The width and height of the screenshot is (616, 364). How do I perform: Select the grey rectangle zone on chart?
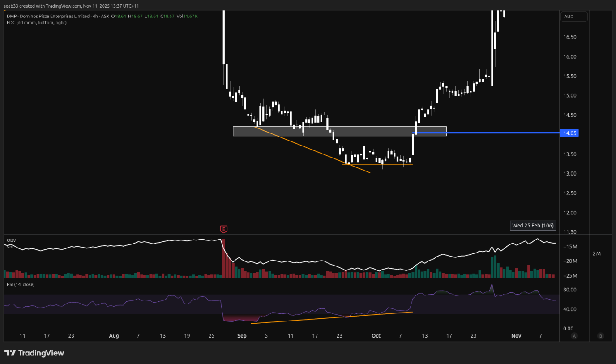(278, 131)
